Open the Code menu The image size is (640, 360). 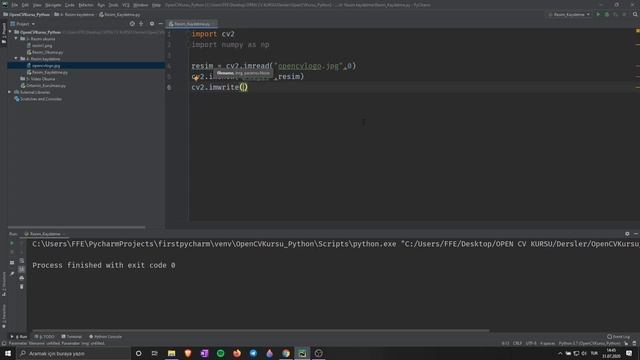[70, 5]
